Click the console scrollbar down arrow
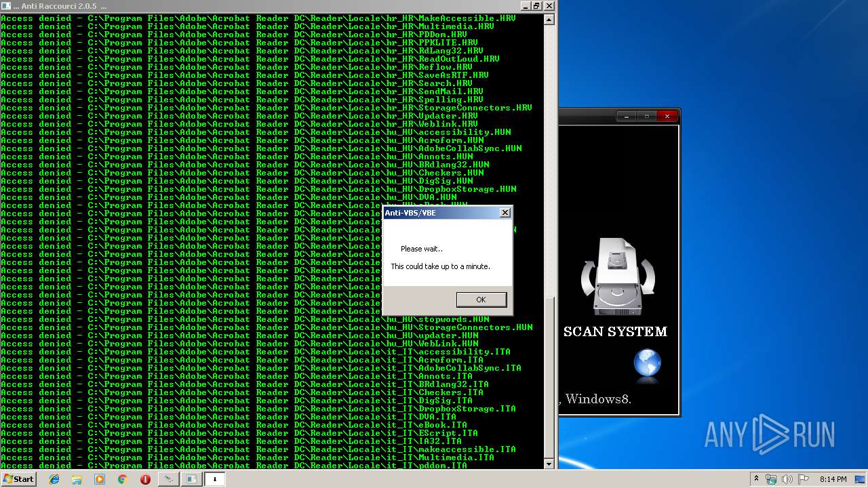Image resolution: width=868 pixels, height=488 pixels. 549,464
